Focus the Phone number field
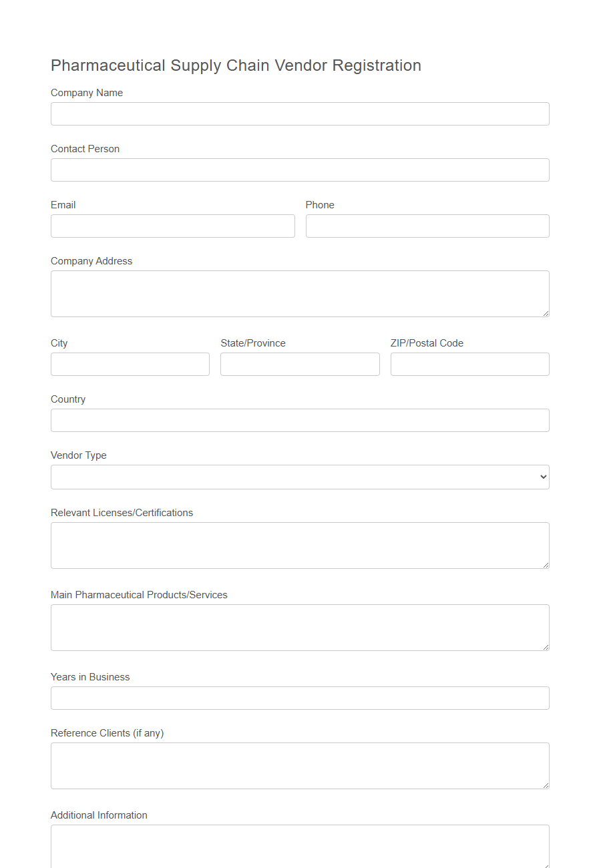This screenshot has width=601, height=868. [x=427, y=226]
